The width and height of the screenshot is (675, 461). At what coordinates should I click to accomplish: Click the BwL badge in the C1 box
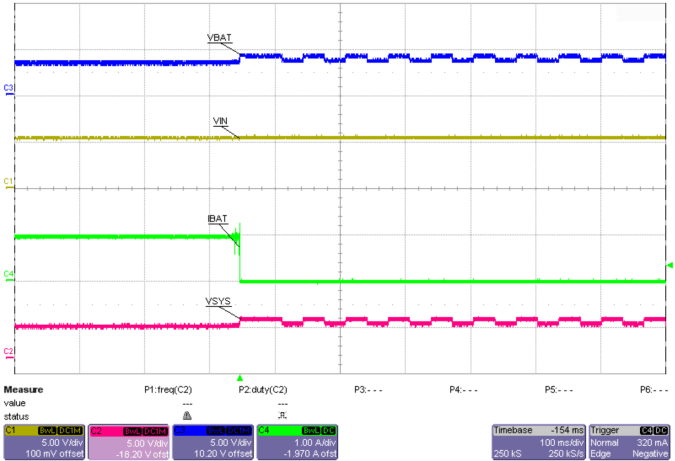(47, 431)
